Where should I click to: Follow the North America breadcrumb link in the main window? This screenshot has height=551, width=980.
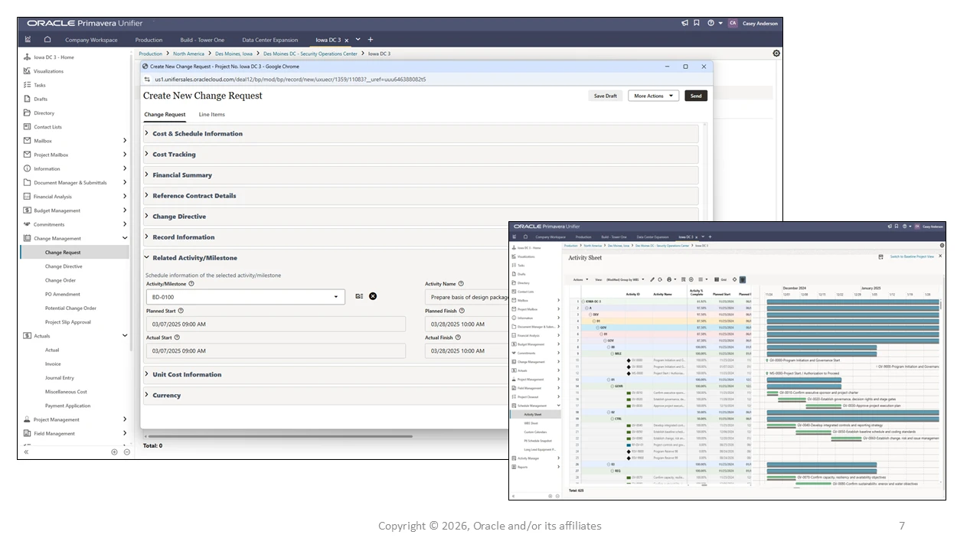188,54
